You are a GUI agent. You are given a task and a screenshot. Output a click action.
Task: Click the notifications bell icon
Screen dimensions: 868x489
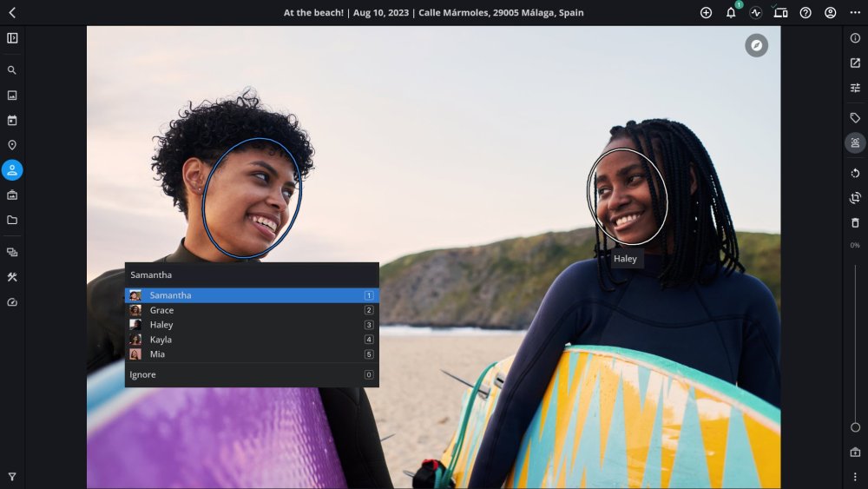point(731,13)
